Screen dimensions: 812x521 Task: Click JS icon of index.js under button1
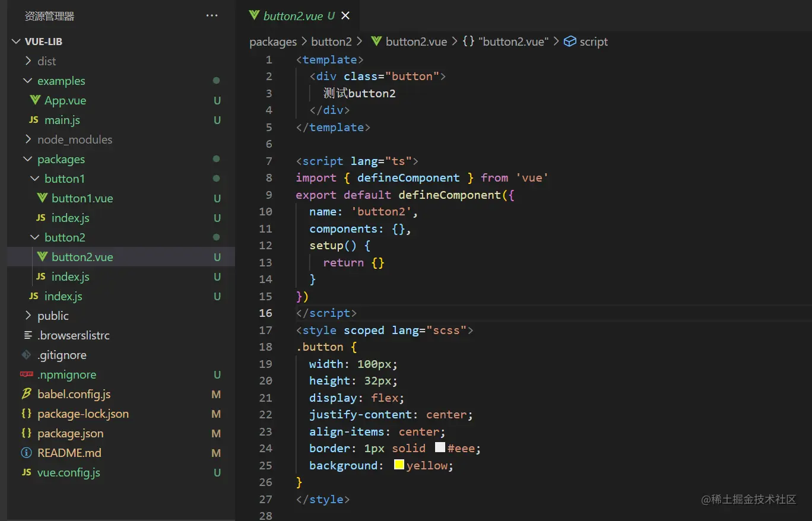pos(41,218)
